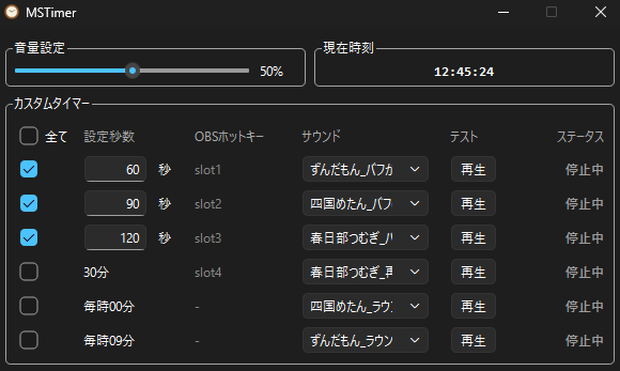The height and width of the screenshot is (371, 620).
Task: Click the サウンド column header
Action: click(x=321, y=136)
